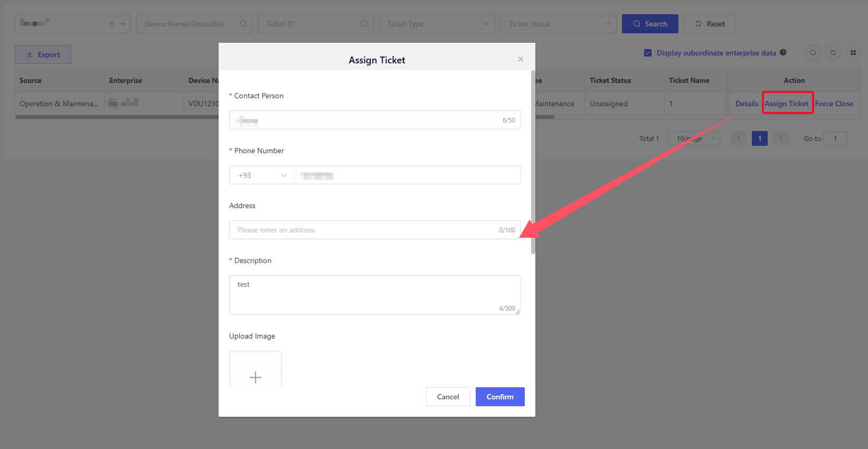This screenshot has width=868, height=449.
Task: Expand the +93 country code dropdown
Action: [262, 175]
